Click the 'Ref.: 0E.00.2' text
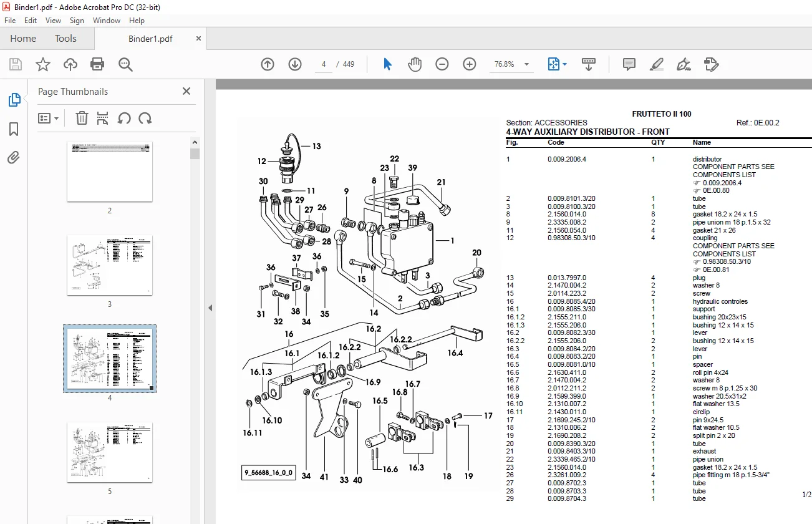This screenshot has width=812, height=524. pyautogui.click(x=758, y=123)
